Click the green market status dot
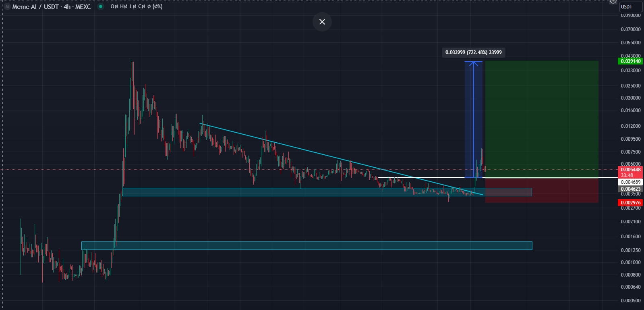Screen dimensions: 644x310 [x=101, y=6]
